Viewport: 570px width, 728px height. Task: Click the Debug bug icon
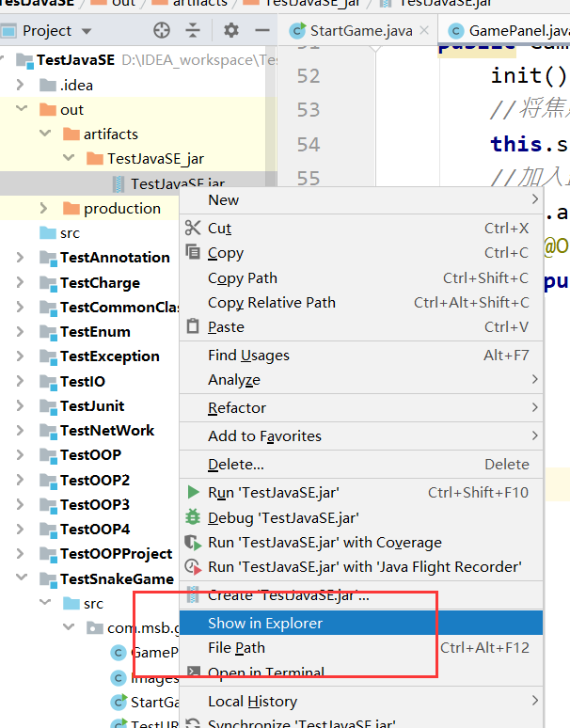193,517
